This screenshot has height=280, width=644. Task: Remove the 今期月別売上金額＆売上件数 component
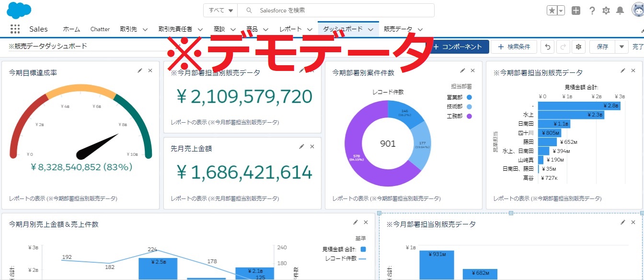(366, 222)
